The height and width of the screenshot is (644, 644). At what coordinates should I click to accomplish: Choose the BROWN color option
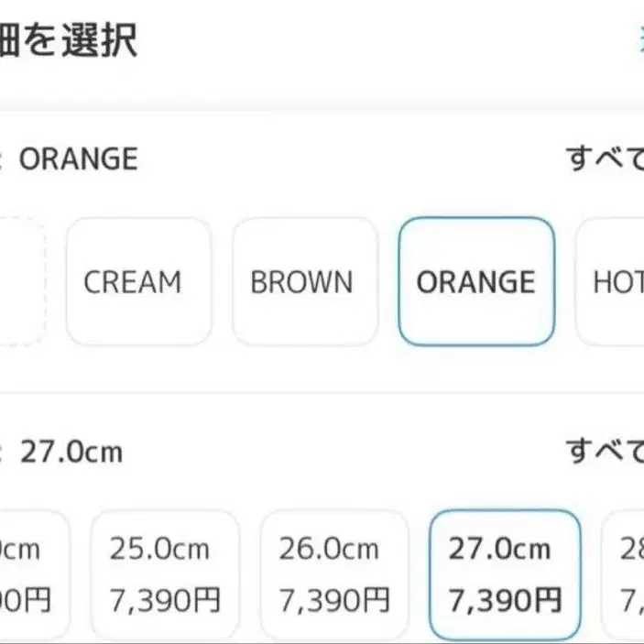pos(304,281)
